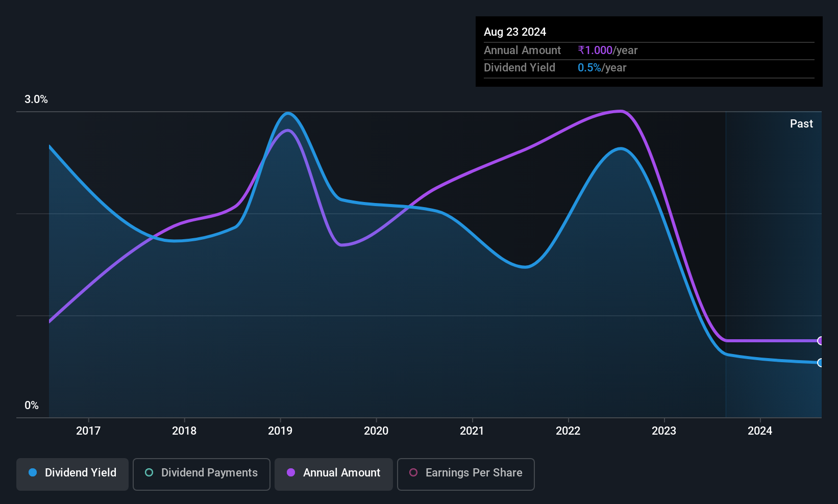Click the purple Annual Amount legend dot
This screenshot has width=838, height=504.
291,472
